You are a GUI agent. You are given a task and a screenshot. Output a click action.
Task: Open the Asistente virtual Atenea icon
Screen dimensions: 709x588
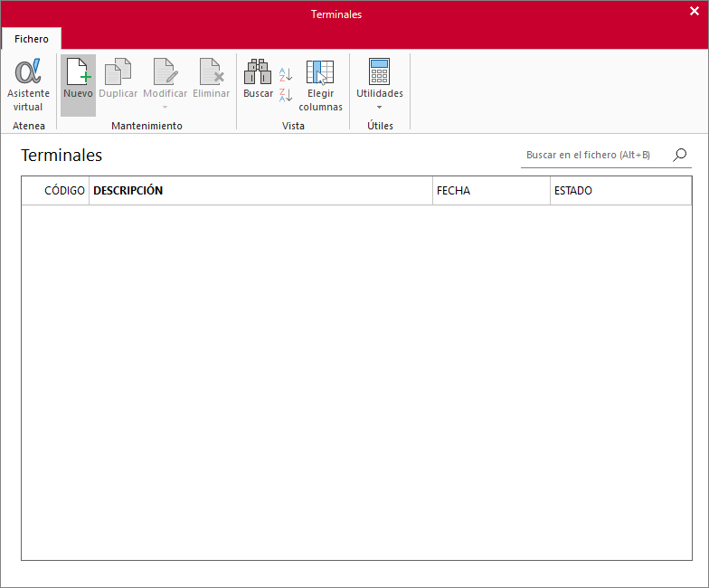click(28, 71)
